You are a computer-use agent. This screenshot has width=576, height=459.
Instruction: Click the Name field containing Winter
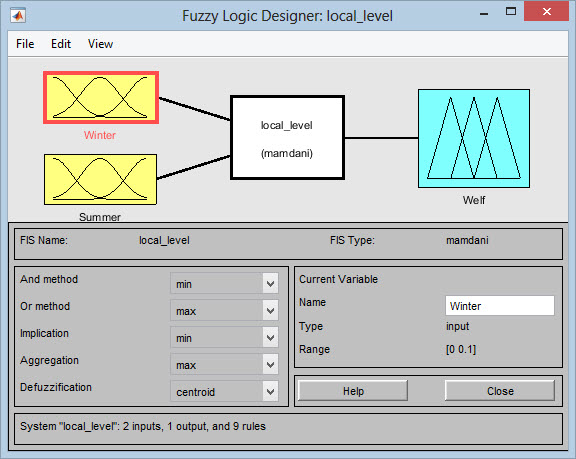[500, 306]
